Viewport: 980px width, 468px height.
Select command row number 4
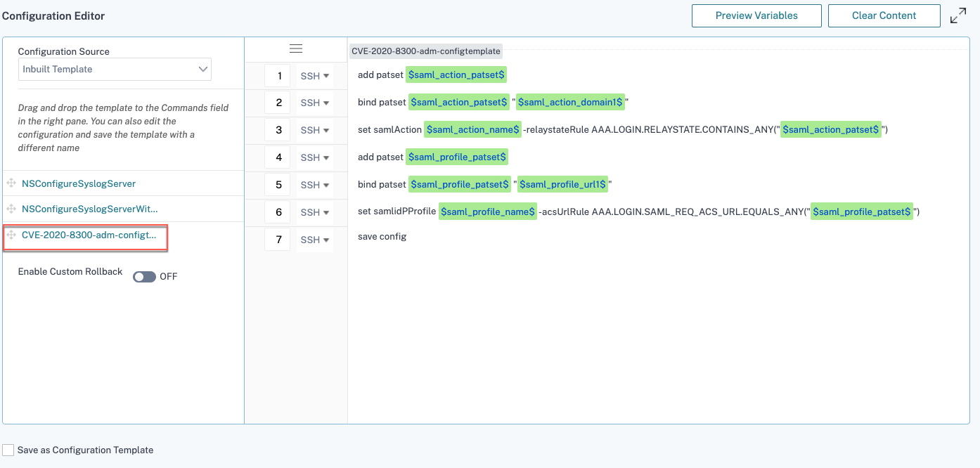click(x=278, y=157)
